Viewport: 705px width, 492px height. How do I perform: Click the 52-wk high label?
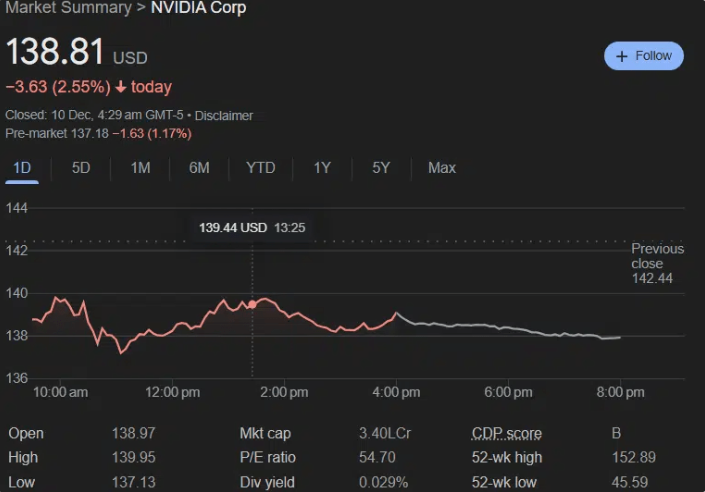[507, 457]
